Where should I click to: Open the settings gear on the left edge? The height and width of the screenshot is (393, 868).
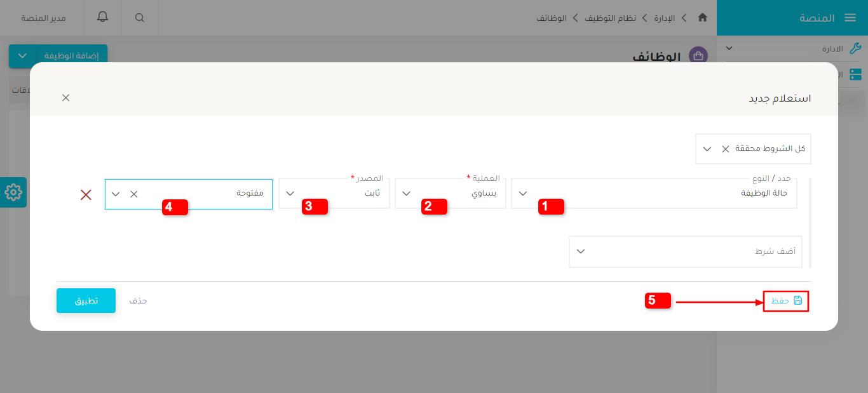(x=13, y=192)
